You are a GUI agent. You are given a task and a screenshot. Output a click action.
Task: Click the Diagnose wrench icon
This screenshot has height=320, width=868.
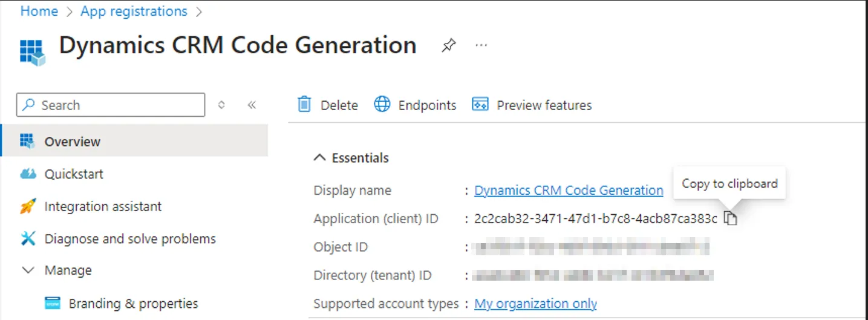(28, 238)
